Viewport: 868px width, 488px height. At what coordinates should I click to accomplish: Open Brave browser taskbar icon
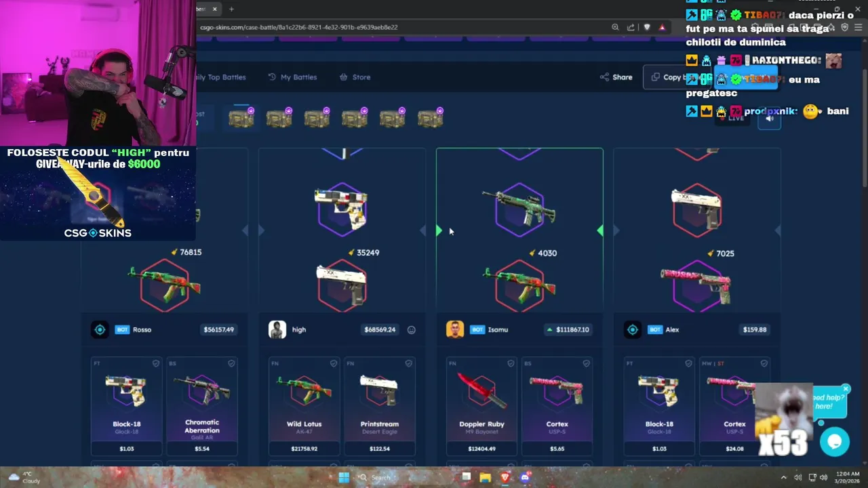coord(505,477)
